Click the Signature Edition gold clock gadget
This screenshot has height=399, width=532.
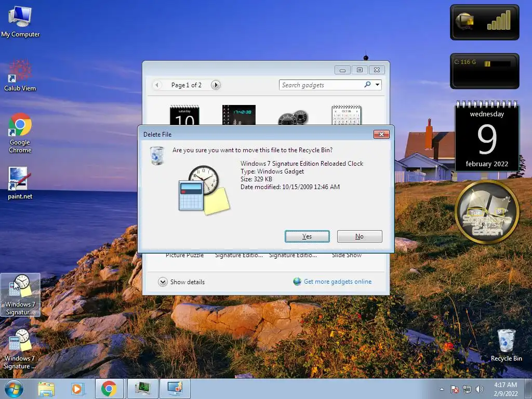pyautogui.click(x=487, y=212)
